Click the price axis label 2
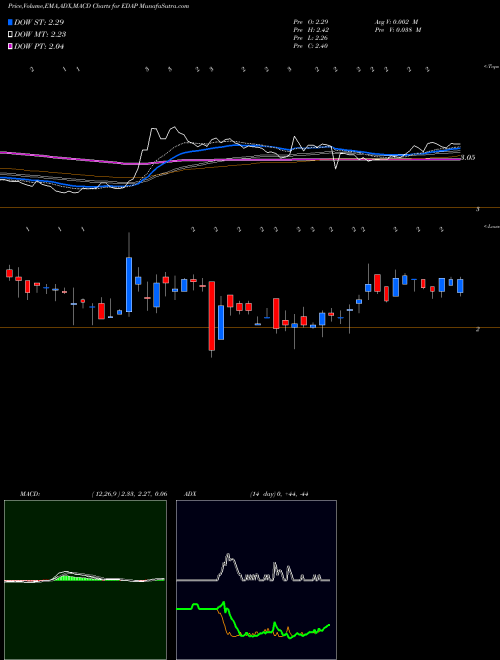This screenshot has width=500, height=660. point(477,330)
